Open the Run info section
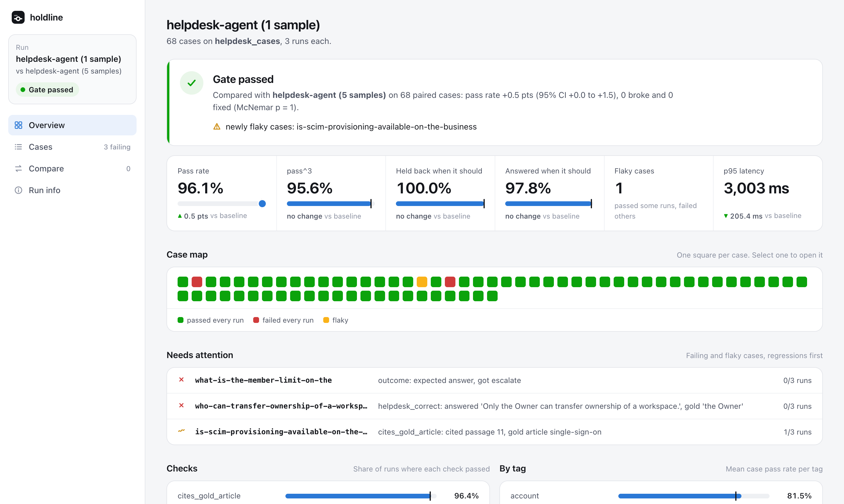The height and width of the screenshot is (504, 844). [72, 190]
